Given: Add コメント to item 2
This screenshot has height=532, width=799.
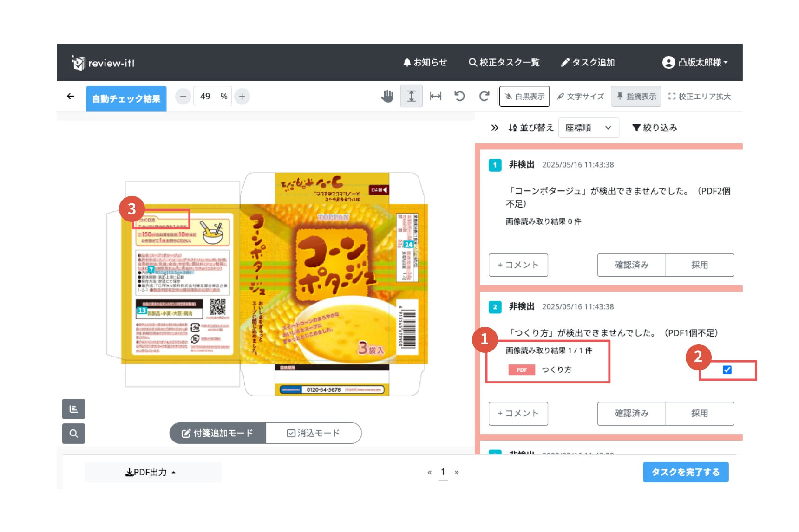Looking at the screenshot, I should tap(518, 414).
